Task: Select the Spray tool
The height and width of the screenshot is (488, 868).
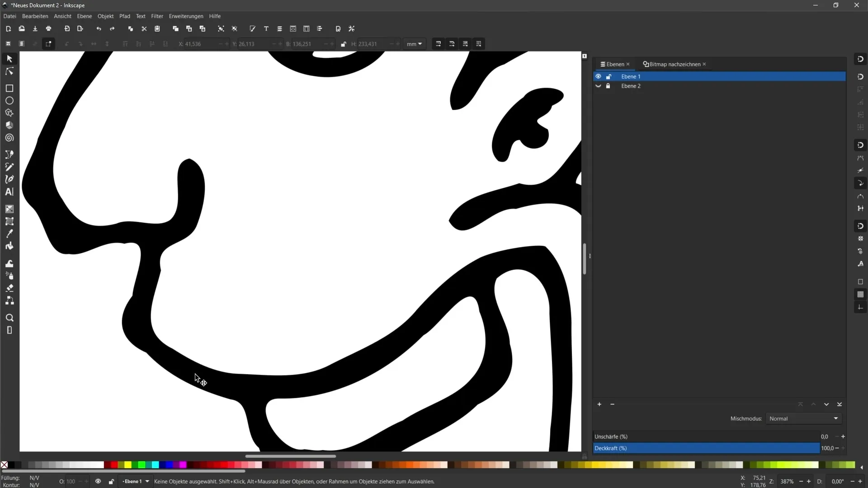Action: [x=9, y=275]
